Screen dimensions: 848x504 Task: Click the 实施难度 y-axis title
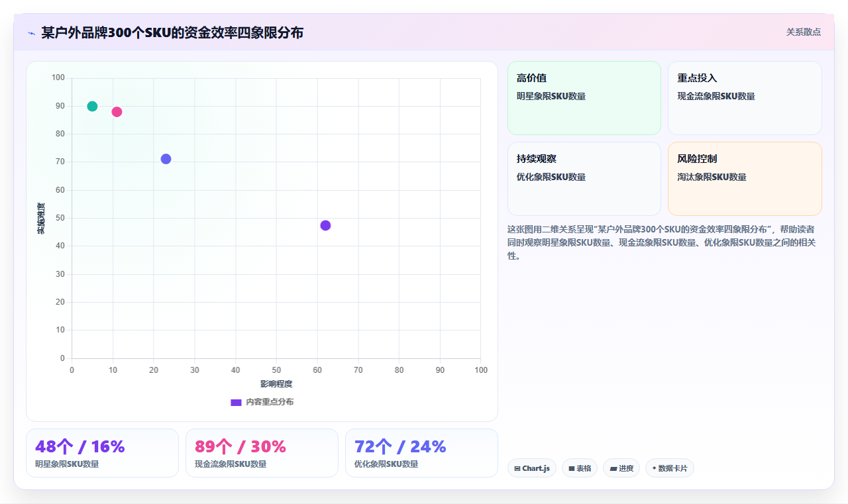[41, 219]
